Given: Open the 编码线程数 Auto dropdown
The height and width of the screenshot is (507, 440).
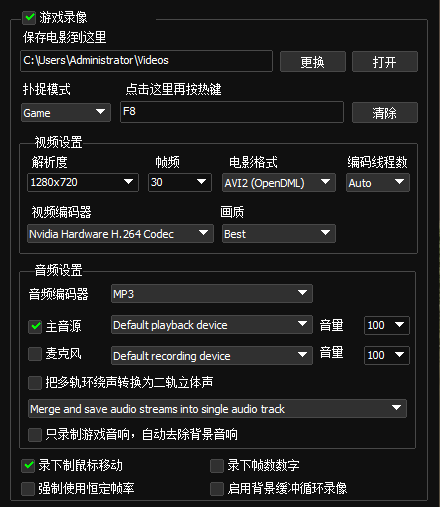Looking at the screenshot, I should click(x=378, y=182).
